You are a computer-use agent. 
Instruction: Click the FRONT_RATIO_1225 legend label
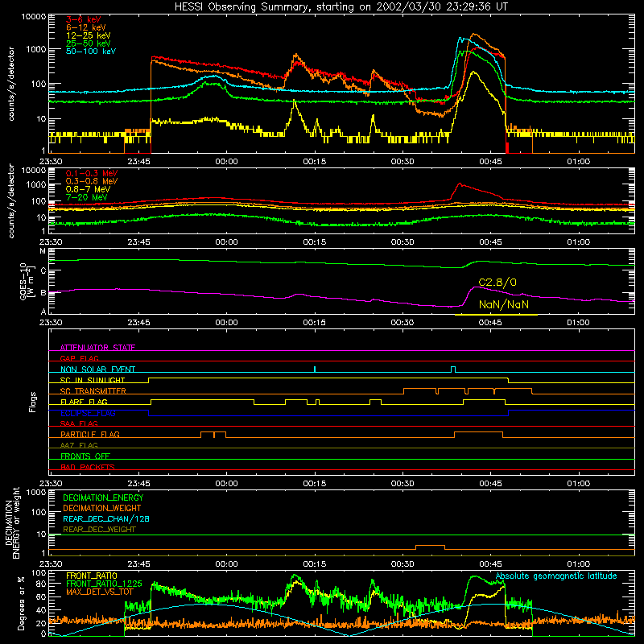(104, 584)
